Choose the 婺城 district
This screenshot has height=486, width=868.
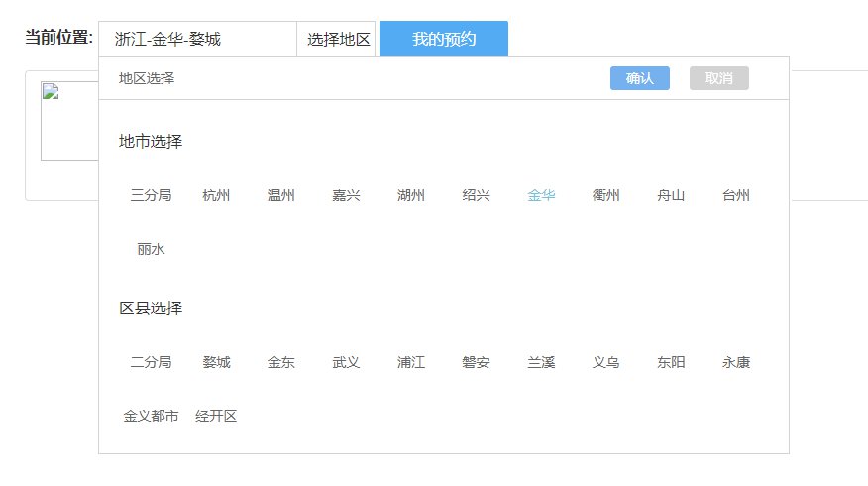tap(216, 362)
